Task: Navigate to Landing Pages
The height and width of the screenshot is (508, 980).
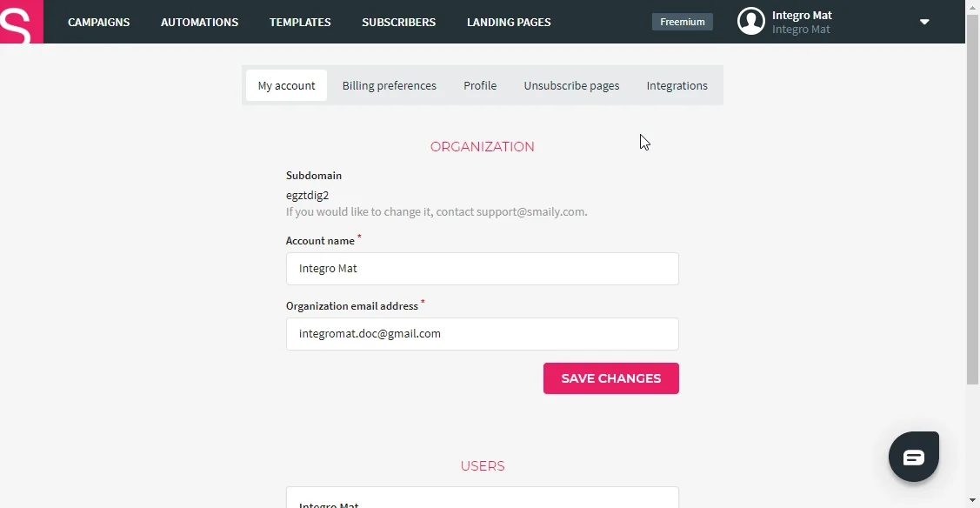Action: point(509,22)
